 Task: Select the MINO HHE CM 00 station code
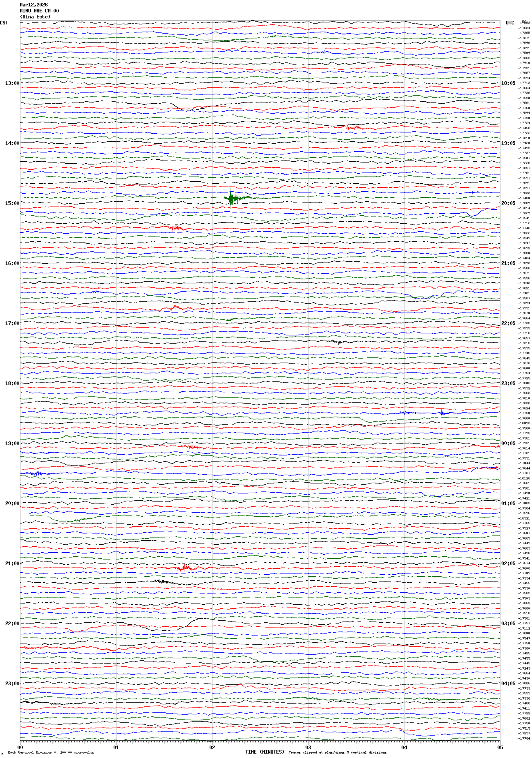point(39,11)
